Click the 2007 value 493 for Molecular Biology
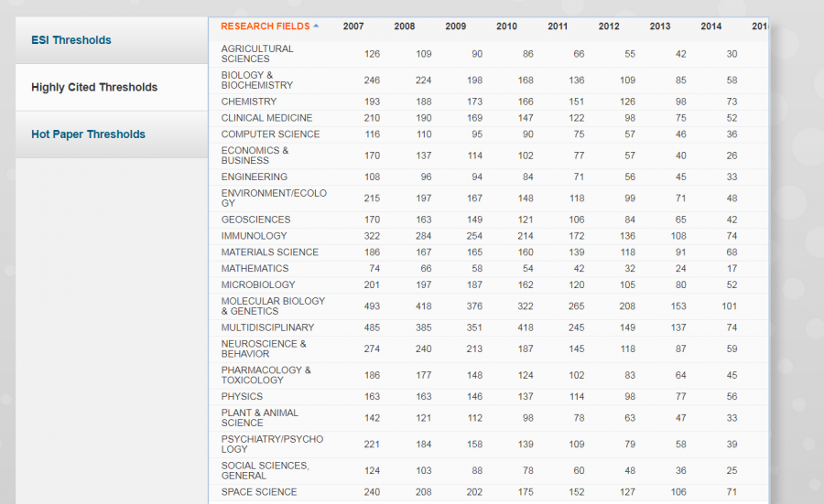 coord(372,306)
